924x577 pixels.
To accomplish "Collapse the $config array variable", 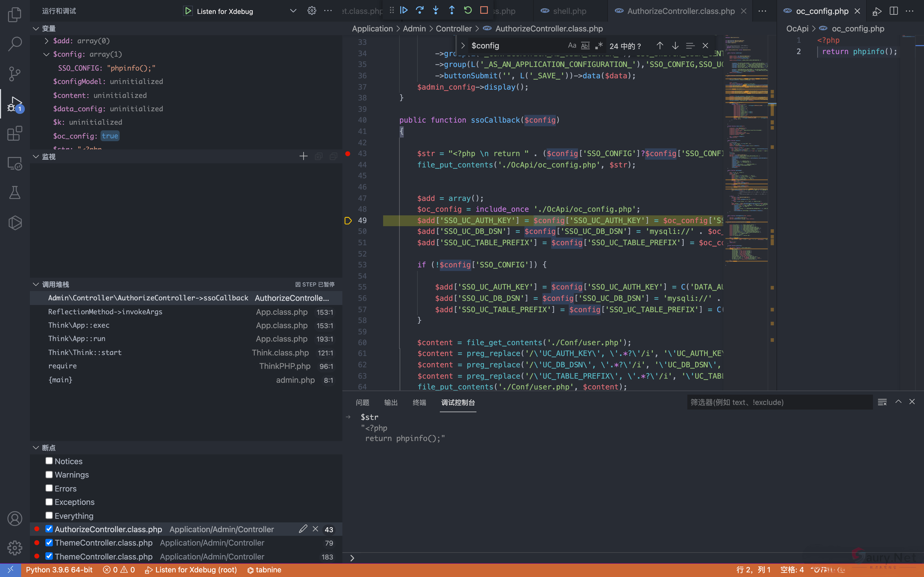I will tap(47, 54).
